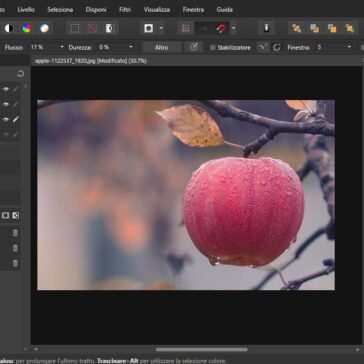Click Select All dashed rectangle icon

[x=75, y=28]
